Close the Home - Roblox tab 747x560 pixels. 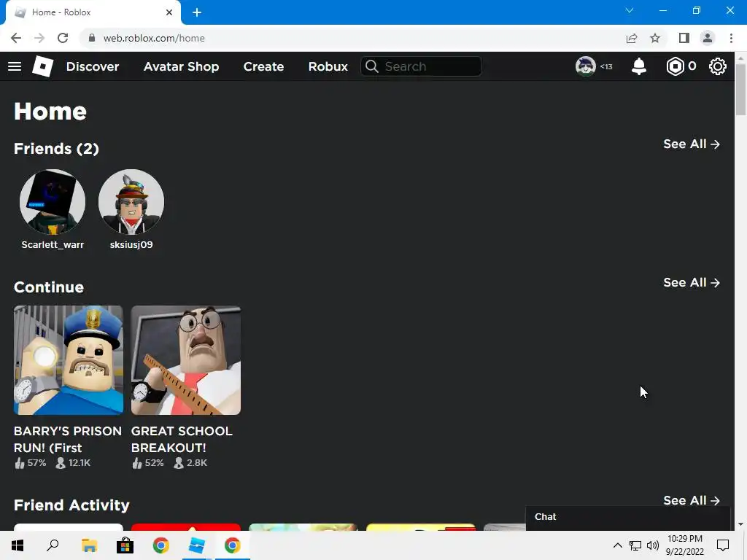(169, 12)
